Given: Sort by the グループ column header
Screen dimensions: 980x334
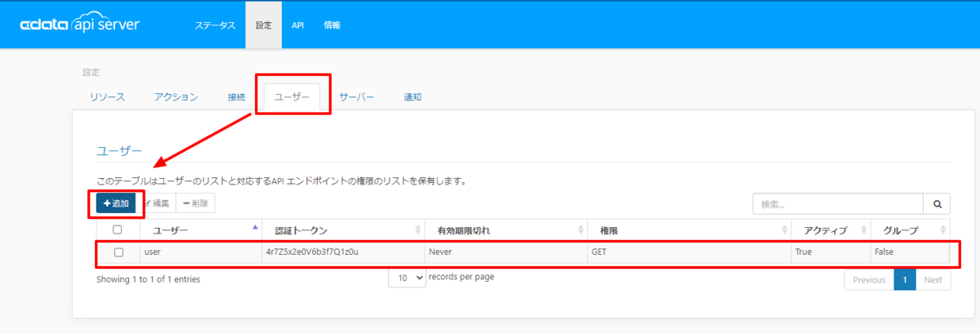Looking at the screenshot, I should (910, 230).
